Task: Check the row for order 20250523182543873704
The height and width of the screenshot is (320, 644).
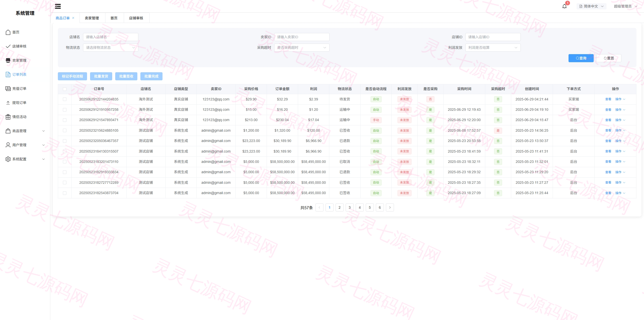Action: [x=65, y=193]
